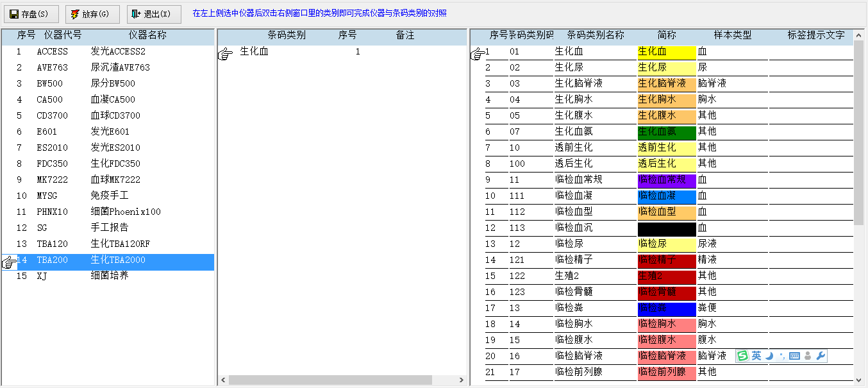Click the purple 临检血常规 color swatch
The height and width of the screenshot is (388, 868).
(x=667, y=180)
